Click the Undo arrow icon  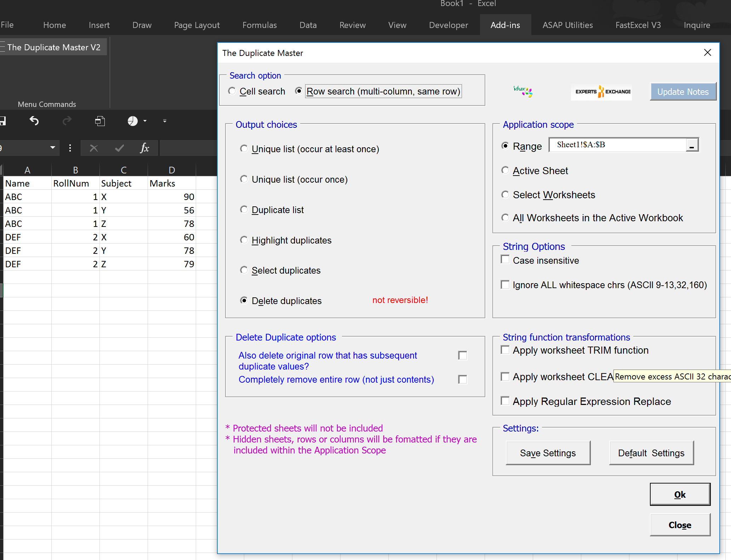34,121
